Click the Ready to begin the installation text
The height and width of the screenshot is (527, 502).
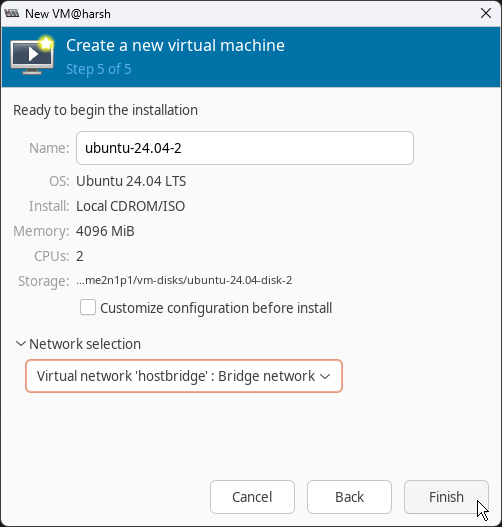click(106, 110)
